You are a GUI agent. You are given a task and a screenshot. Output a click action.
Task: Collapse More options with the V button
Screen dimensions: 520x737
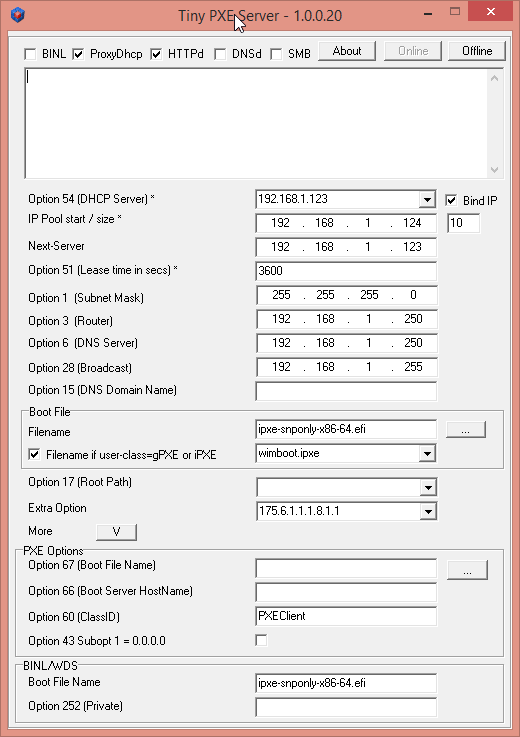pos(116,532)
